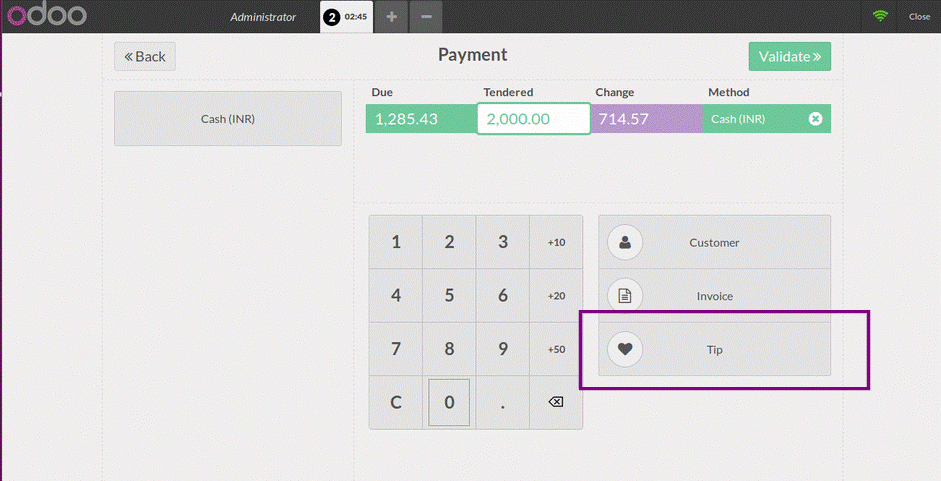Open the Tip button
The width and height of the screenshot is (941, 481).
click(x=714, y=349)
